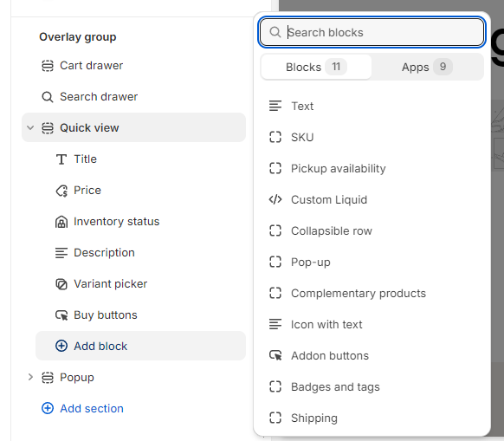This screenshot has width=504, height=441.
Task: Click the Buy buttons cursor icon
Action: coord(61,315)
